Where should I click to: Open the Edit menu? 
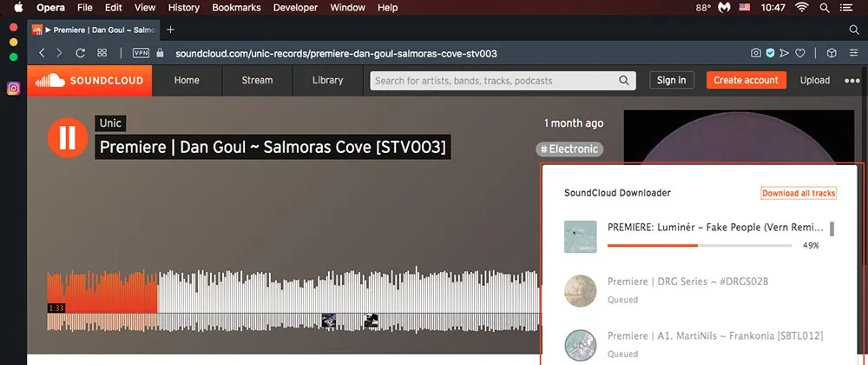(x=114, y=8)
